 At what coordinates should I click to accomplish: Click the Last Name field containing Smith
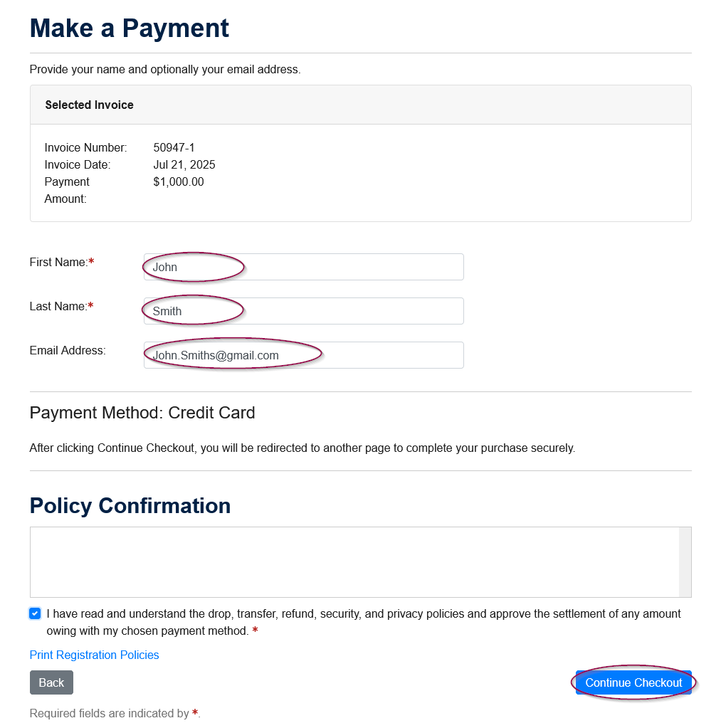(x=304, y=311)
